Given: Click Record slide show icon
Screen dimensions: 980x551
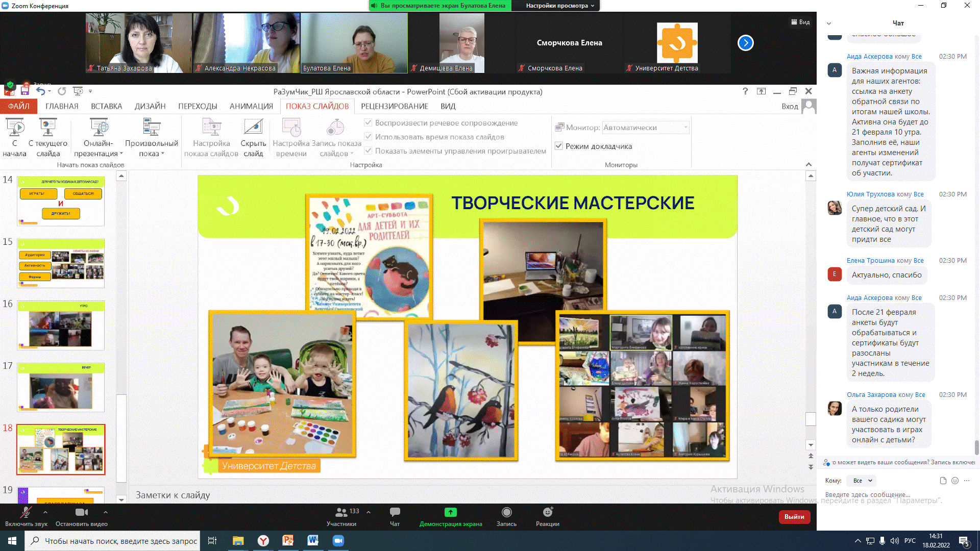Looking at the screenshot, I should click(336, 127).
